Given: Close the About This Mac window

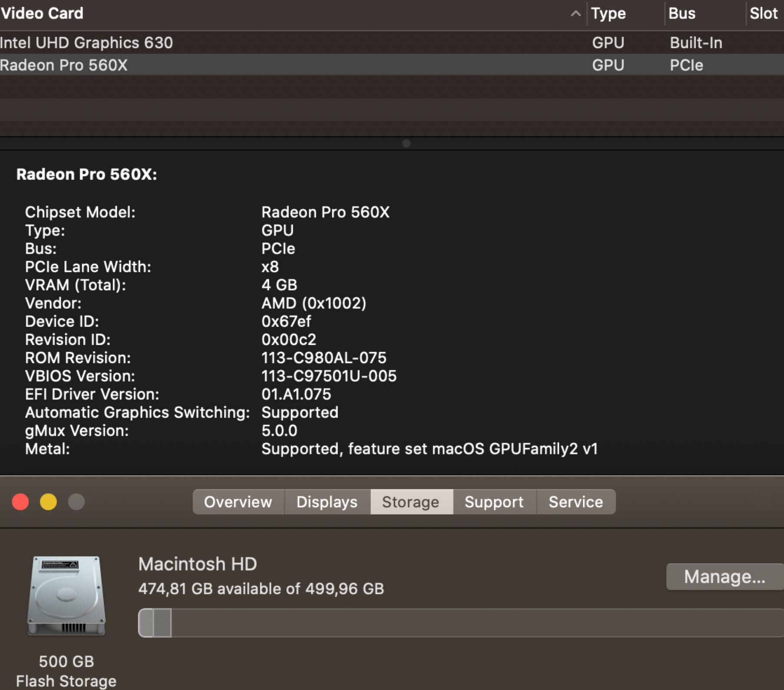Looking at the screenshot, I should tap(20, 502).
